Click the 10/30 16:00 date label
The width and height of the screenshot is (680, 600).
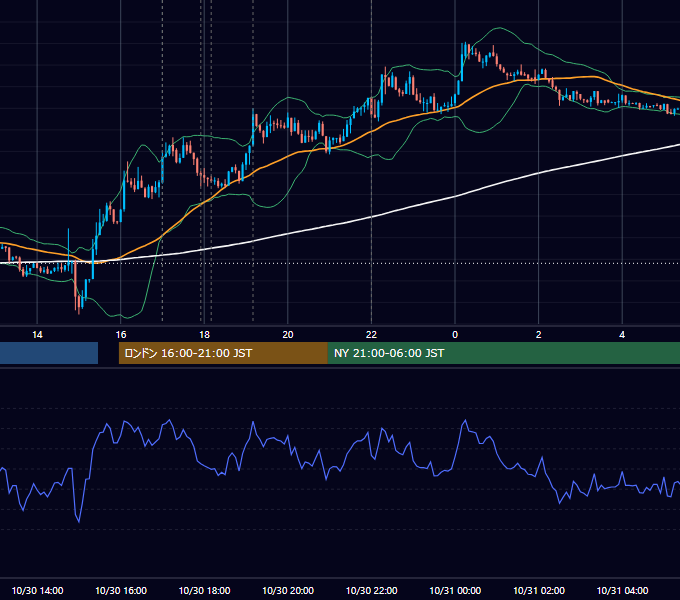[121, 590]
